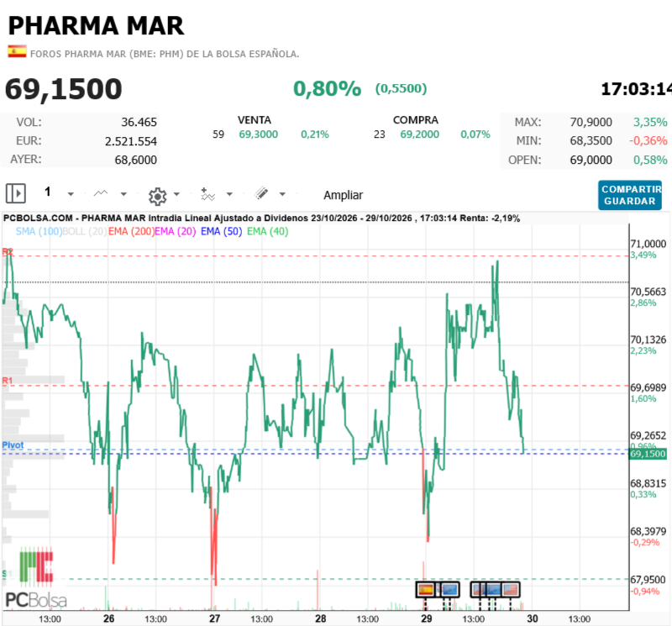
Task: Click the interval value 1 in the toolbar
Action: pyautogui.click(x=48, y=192)
